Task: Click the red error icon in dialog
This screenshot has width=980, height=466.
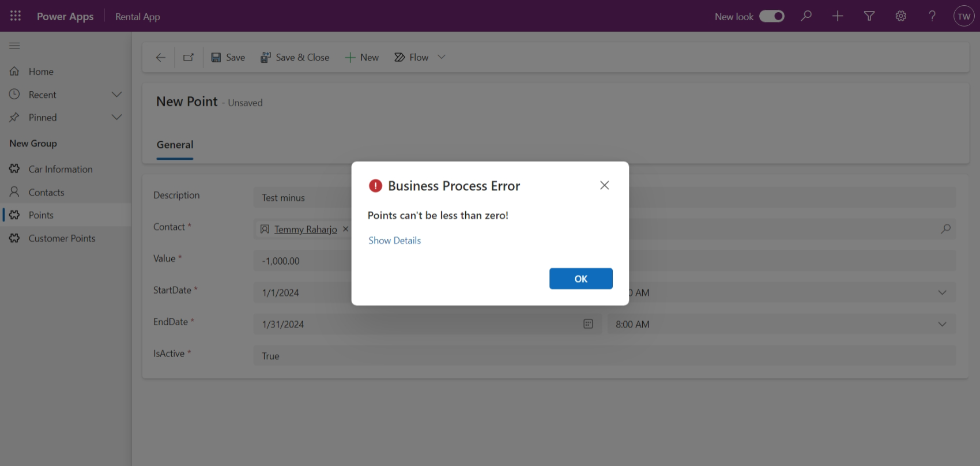Action: pos(375,186)
